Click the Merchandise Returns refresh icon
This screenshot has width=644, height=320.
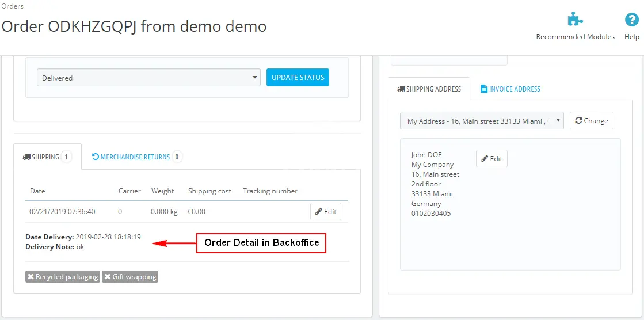pyautogui.click(x=96, y=157)
